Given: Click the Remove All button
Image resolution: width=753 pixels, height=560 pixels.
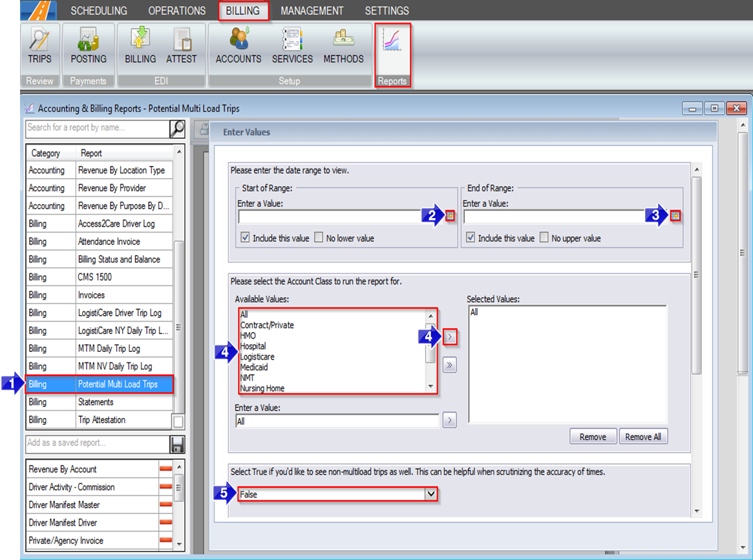Looking at the screenshot, I should coord(643,437).
